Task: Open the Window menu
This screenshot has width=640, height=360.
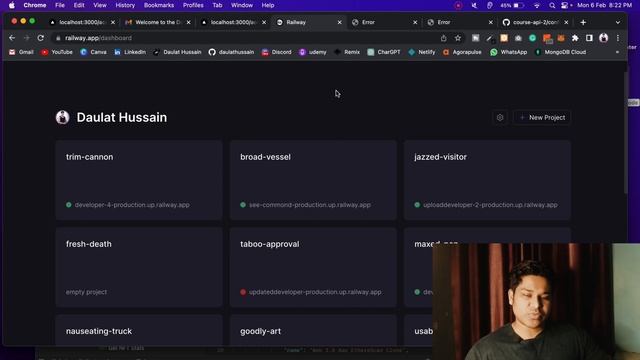Action: pos(242,5)
